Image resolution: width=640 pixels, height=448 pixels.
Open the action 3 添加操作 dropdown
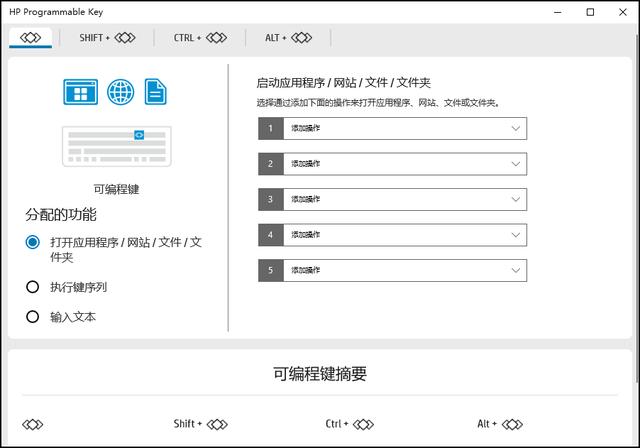[404, 199]
